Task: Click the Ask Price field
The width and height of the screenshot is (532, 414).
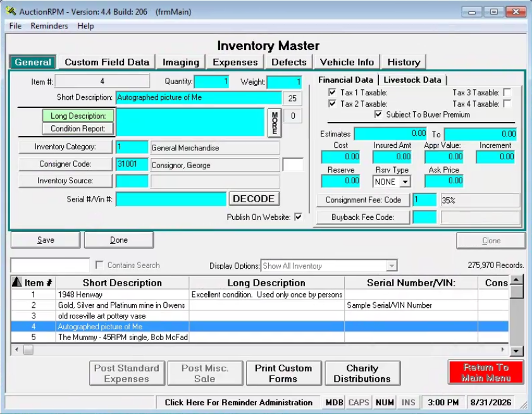Action: (444, 181)
